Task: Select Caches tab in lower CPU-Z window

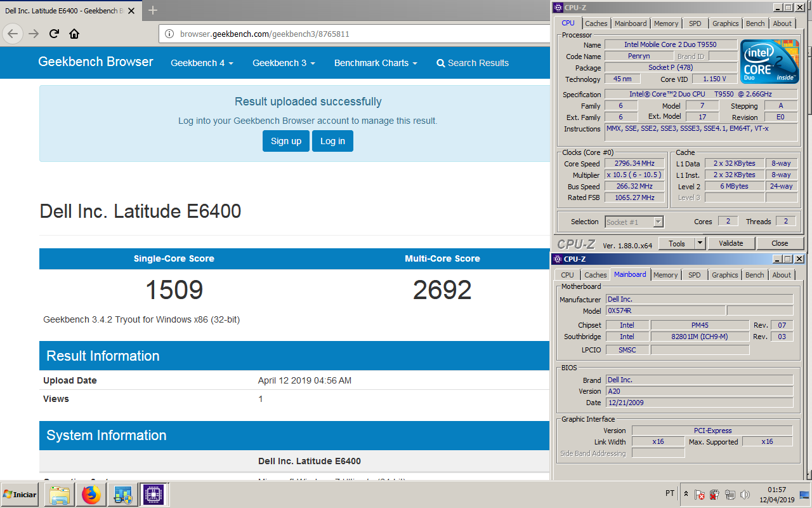Action: point(595,275)
